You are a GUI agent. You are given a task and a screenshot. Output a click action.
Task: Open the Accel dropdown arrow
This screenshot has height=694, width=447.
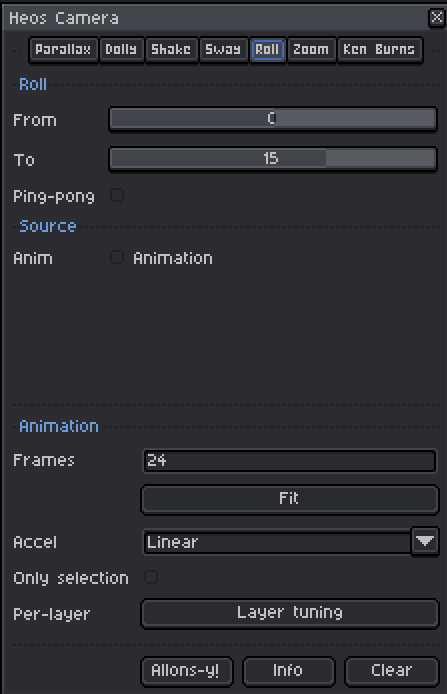(x=425, y=541)
